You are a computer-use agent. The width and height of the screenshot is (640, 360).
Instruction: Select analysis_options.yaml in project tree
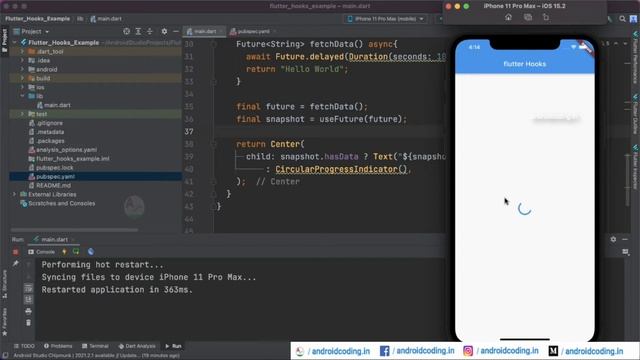pos(62,150)
